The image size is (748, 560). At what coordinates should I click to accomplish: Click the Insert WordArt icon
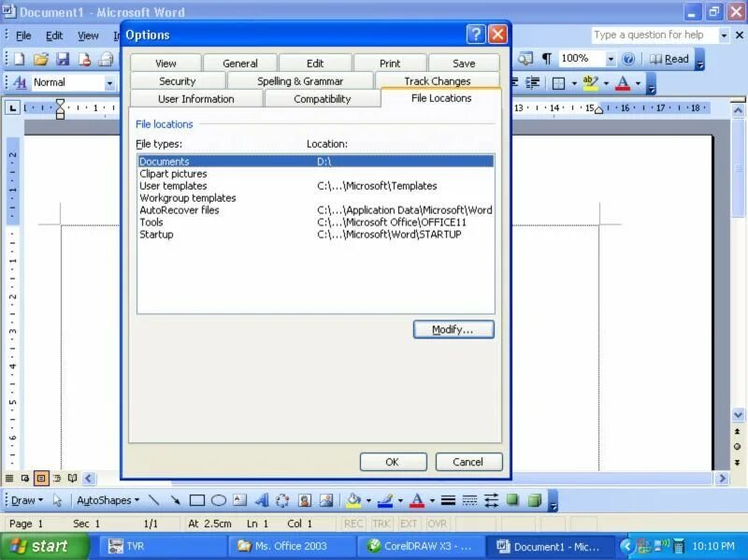tap(262, 500)
